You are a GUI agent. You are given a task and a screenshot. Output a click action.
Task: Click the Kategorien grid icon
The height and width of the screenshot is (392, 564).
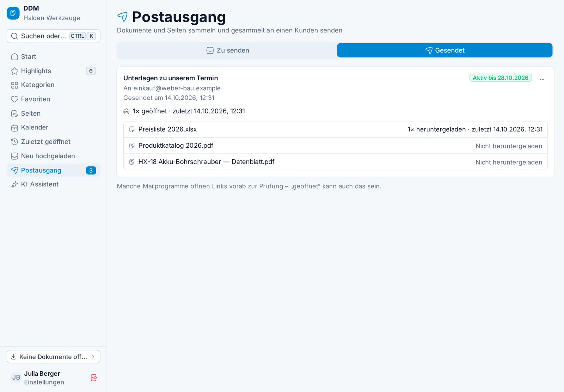pyautogui.click(x=14, y=85)
